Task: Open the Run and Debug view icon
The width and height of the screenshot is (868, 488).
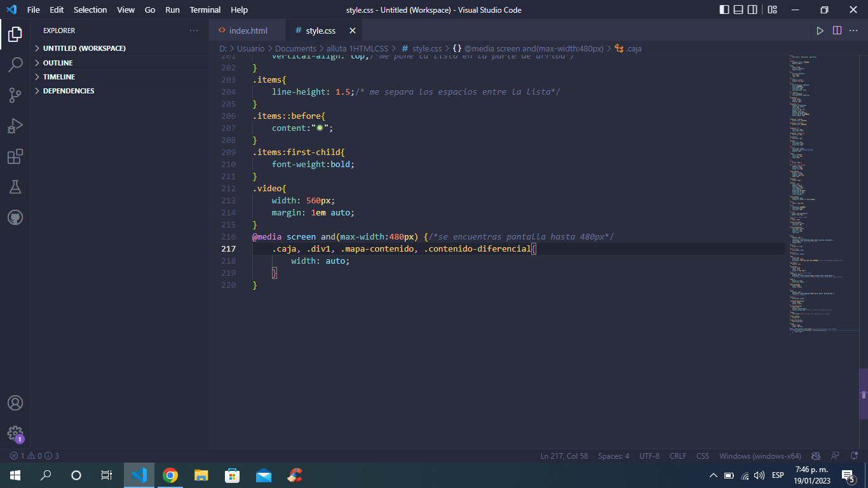Action: pyautogui.click(x=15, y=126)
